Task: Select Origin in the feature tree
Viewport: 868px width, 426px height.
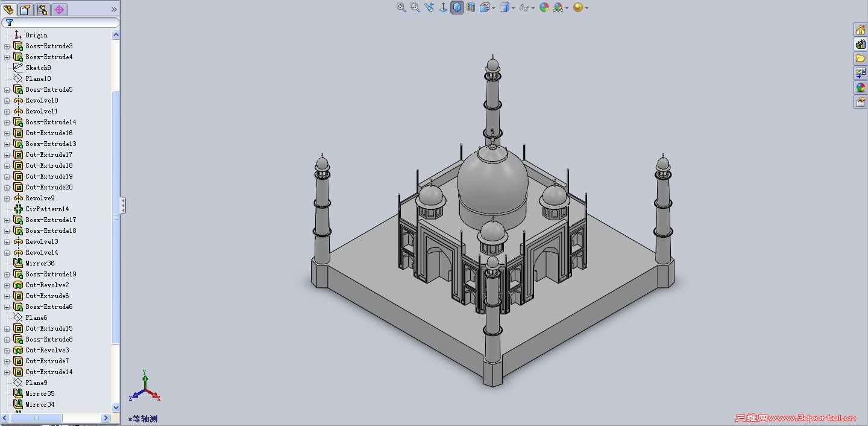Action: [36, 35]
